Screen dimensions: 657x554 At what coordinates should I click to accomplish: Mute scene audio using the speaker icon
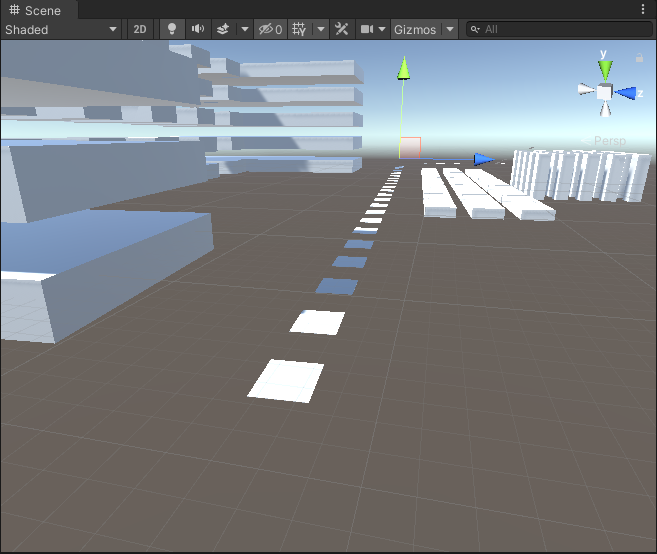tap(198, 30)
